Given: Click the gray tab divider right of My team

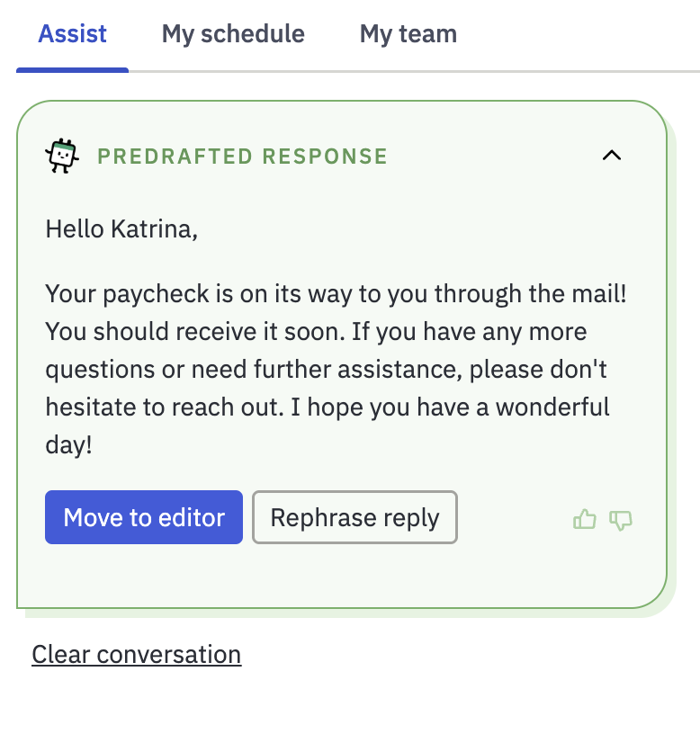Looking at the screenshot, I should pyautogui.click(x=579, y=72).
